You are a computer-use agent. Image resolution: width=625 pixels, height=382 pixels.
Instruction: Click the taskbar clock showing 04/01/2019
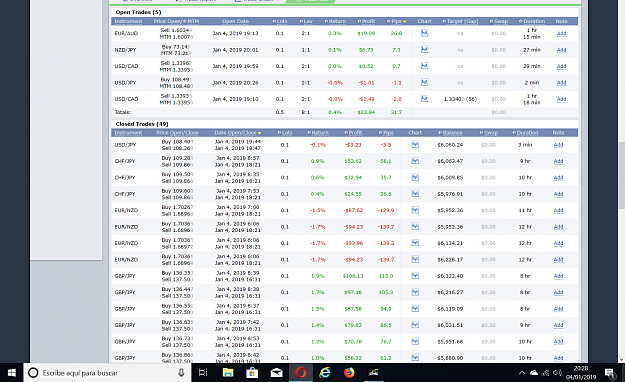[581, 373]
